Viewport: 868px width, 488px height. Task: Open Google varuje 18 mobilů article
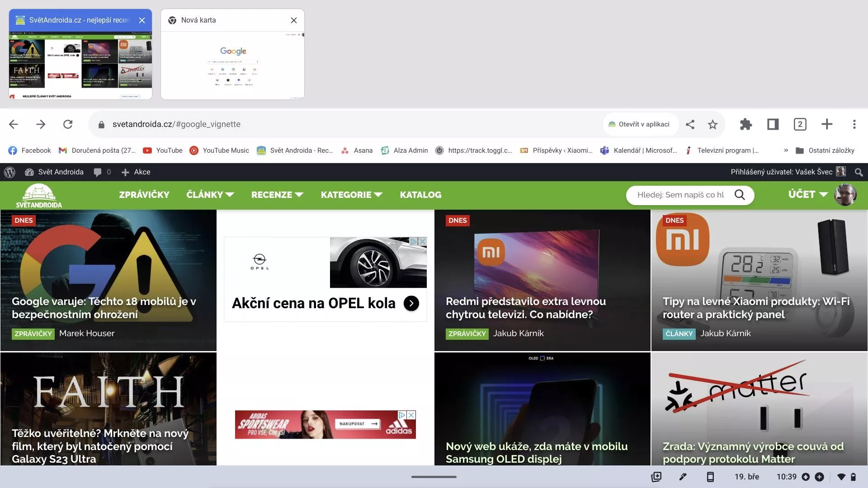[x=104, y=308]
